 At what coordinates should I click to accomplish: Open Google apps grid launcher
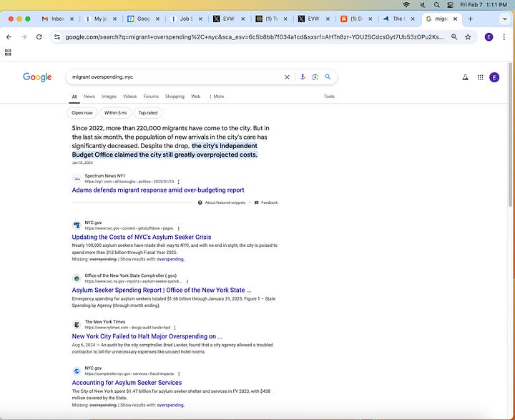[480, 77]
